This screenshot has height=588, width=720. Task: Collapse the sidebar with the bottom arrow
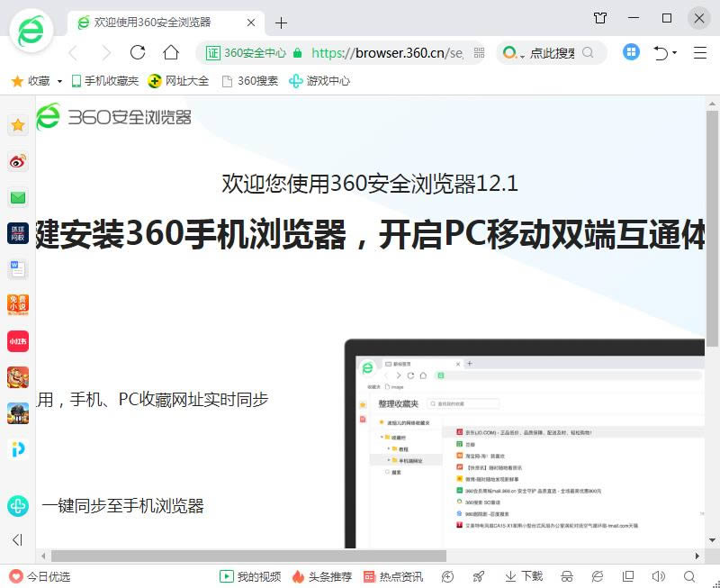point(17,540)
